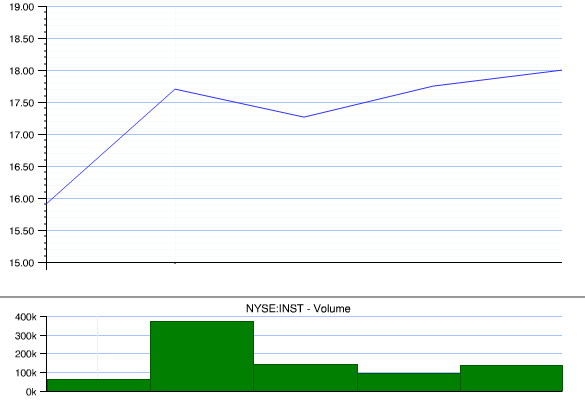Click the fourth, shortest-looking volume bar

pyautogui.click(x=409, y=382)
